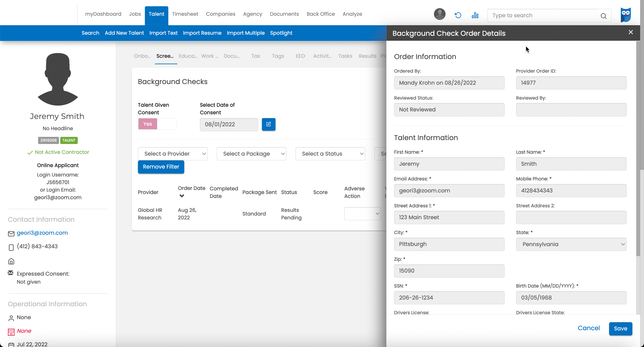Viewport: 644px width, 347px height.
Task: Click the email envelope icon in Contact Information
Action: (11, 234)
